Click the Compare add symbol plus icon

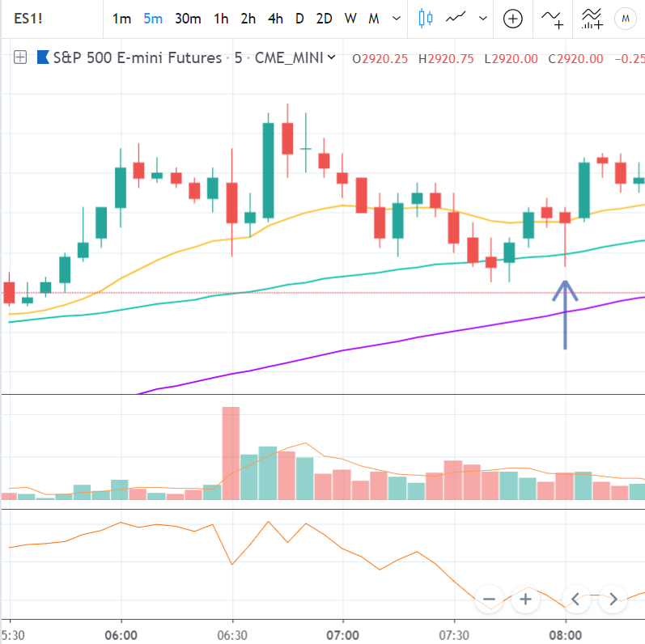[x=513, y=19]
